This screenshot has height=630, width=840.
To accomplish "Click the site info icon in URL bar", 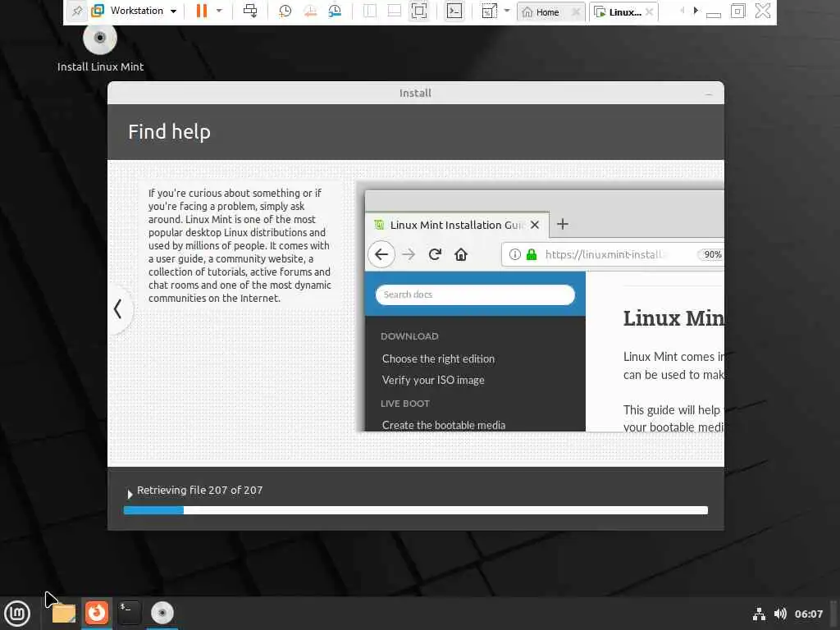I will 515,254.
